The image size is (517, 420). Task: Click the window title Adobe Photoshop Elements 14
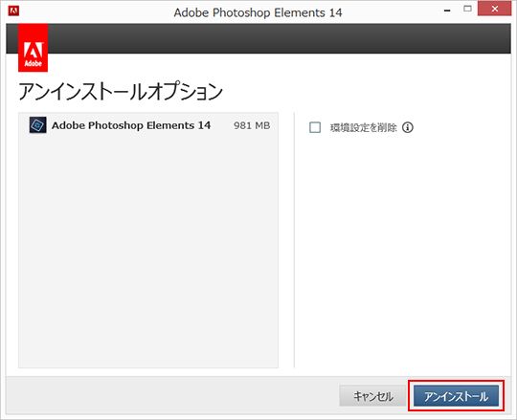tap(258, 12)
